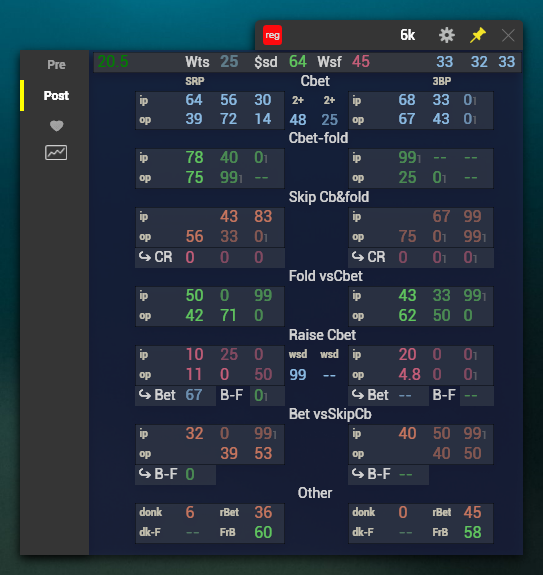The height and width of the screenshot is (575, 543).
Task: Open the heart favorites icon
Action: 56,126
